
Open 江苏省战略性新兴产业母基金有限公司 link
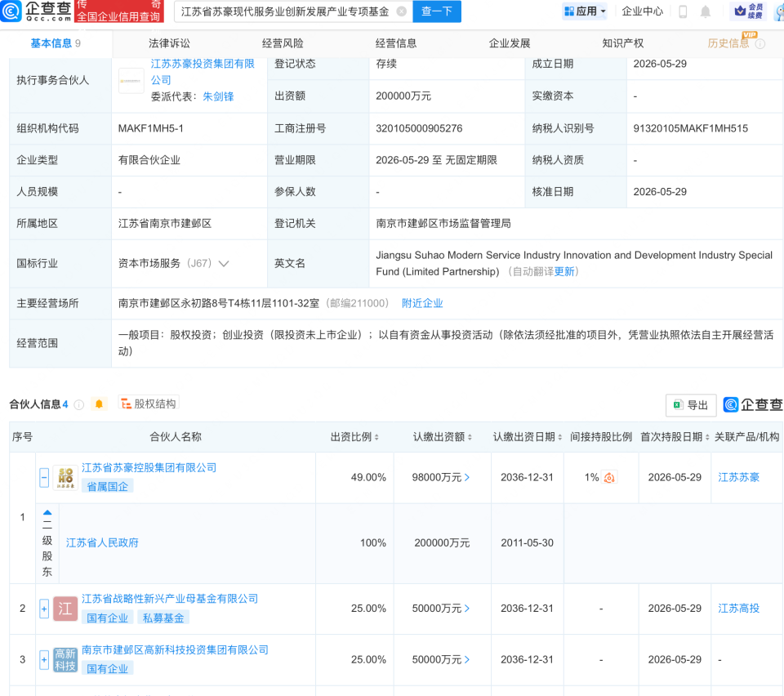pos(170,599)
